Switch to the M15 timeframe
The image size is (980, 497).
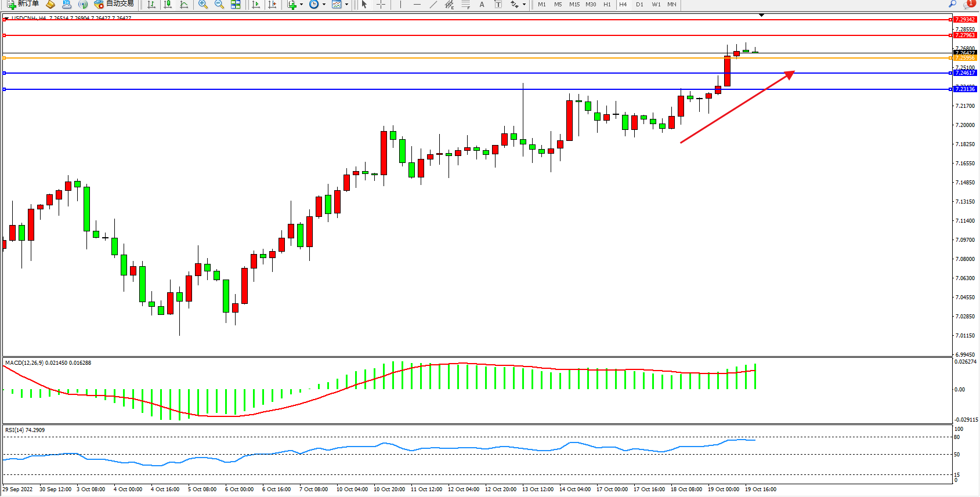tap(574, 5)
